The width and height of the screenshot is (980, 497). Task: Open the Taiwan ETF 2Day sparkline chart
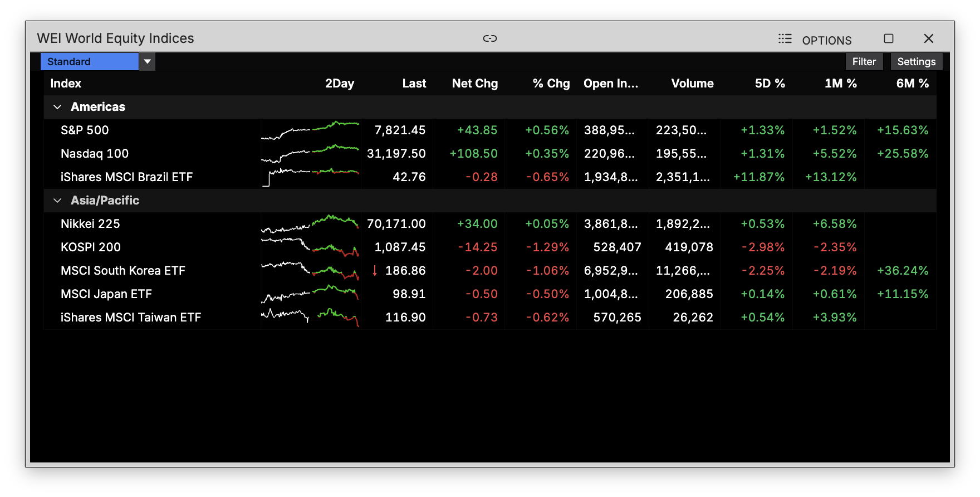tap(310, 318)
